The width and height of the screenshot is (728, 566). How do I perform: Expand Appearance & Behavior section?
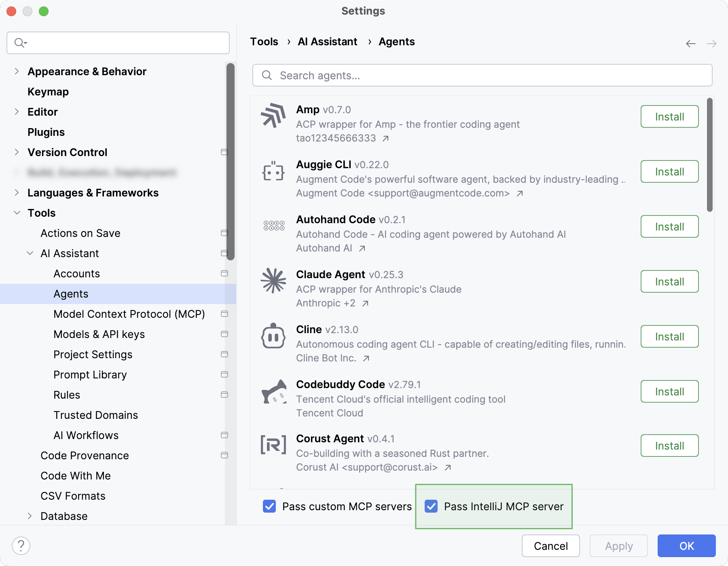(17, 71)
